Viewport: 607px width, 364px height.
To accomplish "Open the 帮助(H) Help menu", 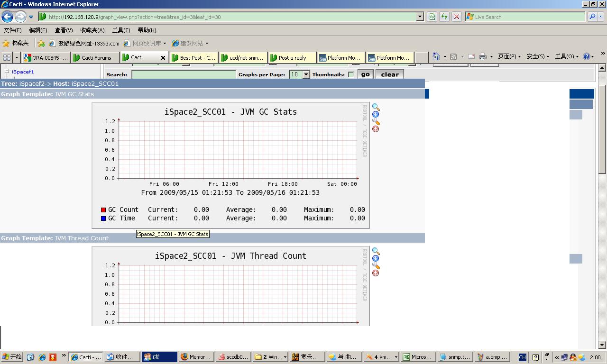I will pos(147,30).
